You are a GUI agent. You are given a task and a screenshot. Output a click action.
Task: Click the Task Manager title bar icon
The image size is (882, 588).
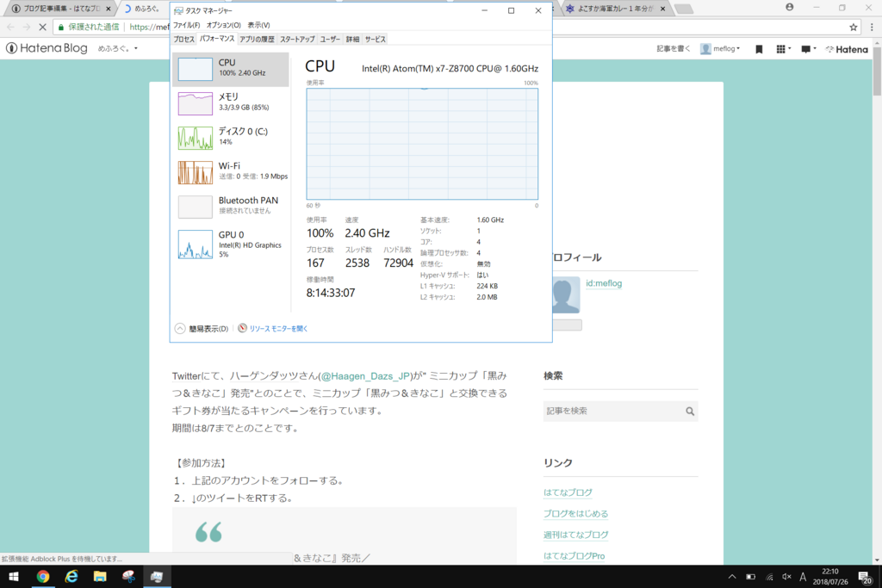[x=178, y=10]
